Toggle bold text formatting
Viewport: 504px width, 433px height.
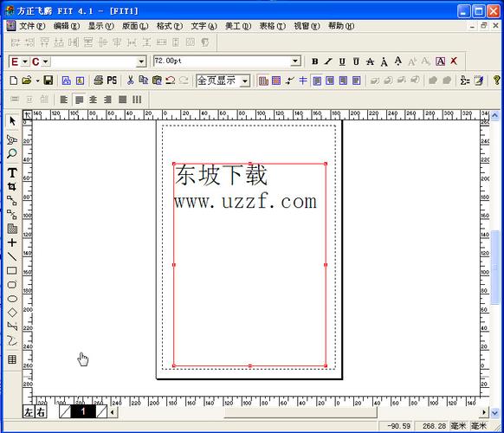(x=315, y=61)
